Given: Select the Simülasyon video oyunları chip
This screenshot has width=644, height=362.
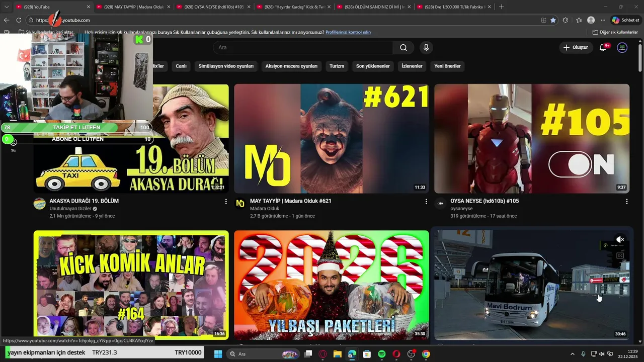Looking at the screenshot, I should pyautogui.click(x=226, y=66).
